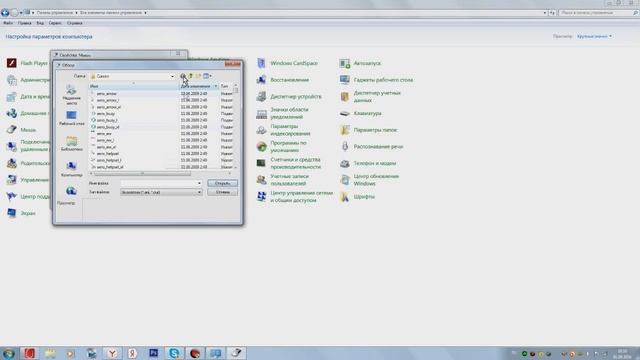Click Недавние места in Browse dialog sidebar
The image size is (640, 360).
[71, 95]
